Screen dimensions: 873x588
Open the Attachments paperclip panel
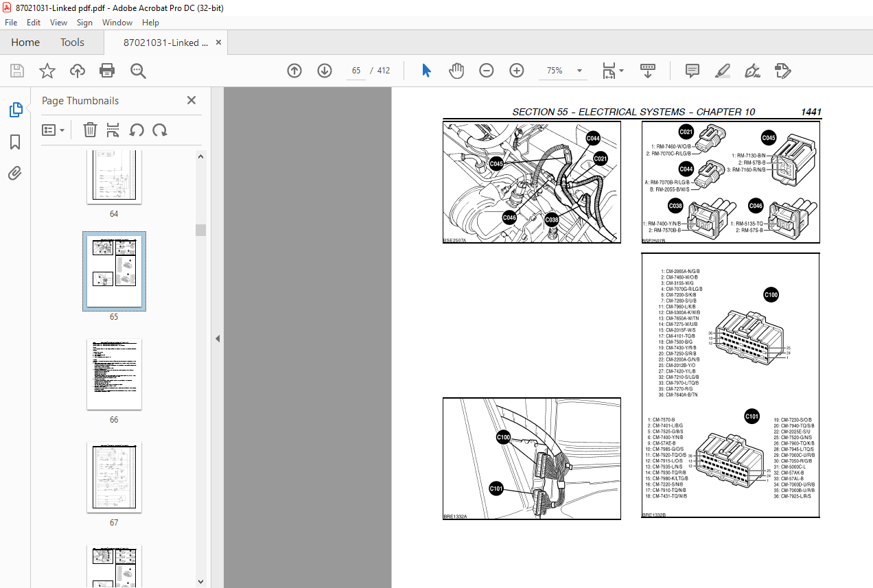(x=15, y=173)
